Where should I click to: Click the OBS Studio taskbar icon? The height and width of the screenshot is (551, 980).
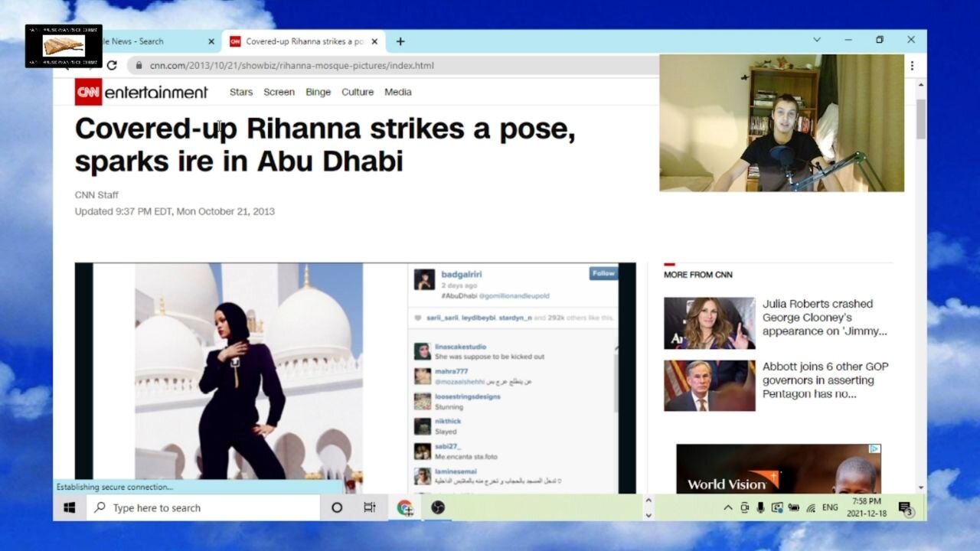point(438,507)
